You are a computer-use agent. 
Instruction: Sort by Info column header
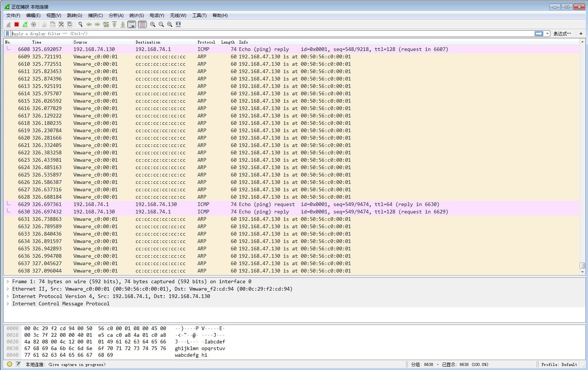[408, 42]
